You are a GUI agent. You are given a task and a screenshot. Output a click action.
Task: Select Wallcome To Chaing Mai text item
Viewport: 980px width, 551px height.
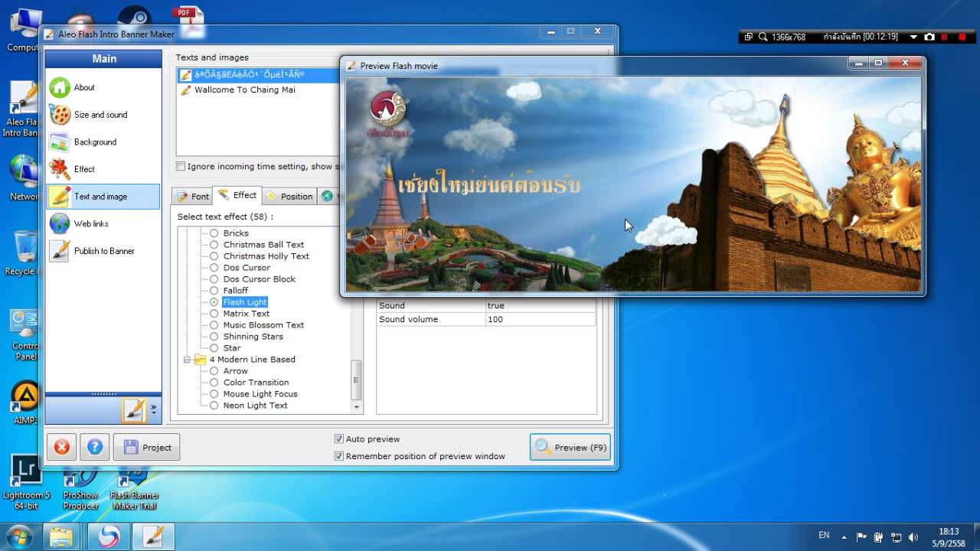pos(244,90)
